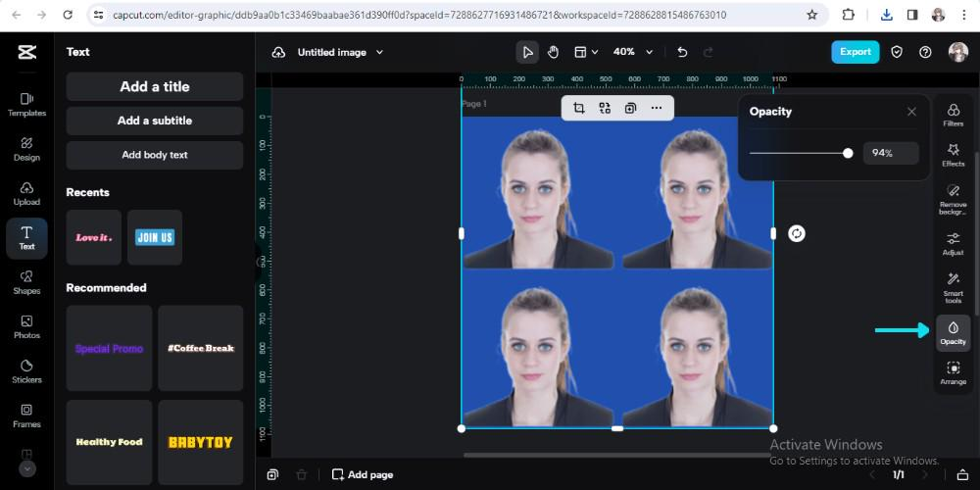Viewport: 980px width, 490px height.
Task: Click the CapCut logo icon
Action: coord(26,53)
